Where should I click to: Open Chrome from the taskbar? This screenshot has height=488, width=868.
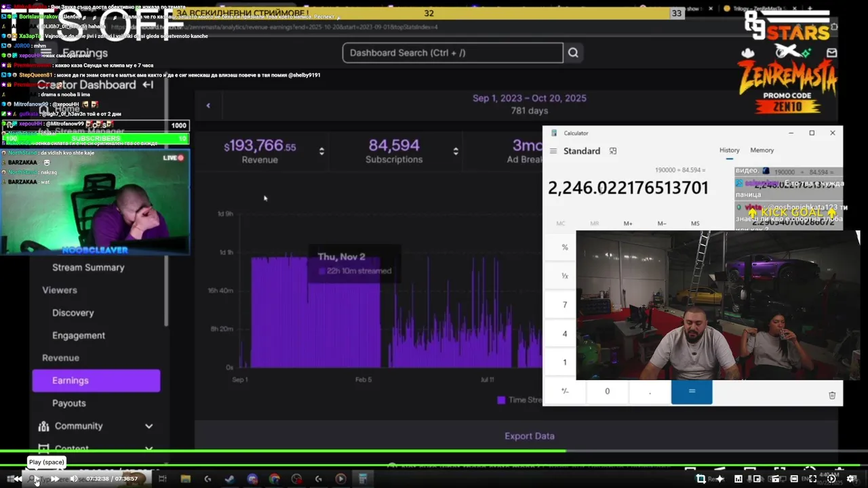coord(275,479)
